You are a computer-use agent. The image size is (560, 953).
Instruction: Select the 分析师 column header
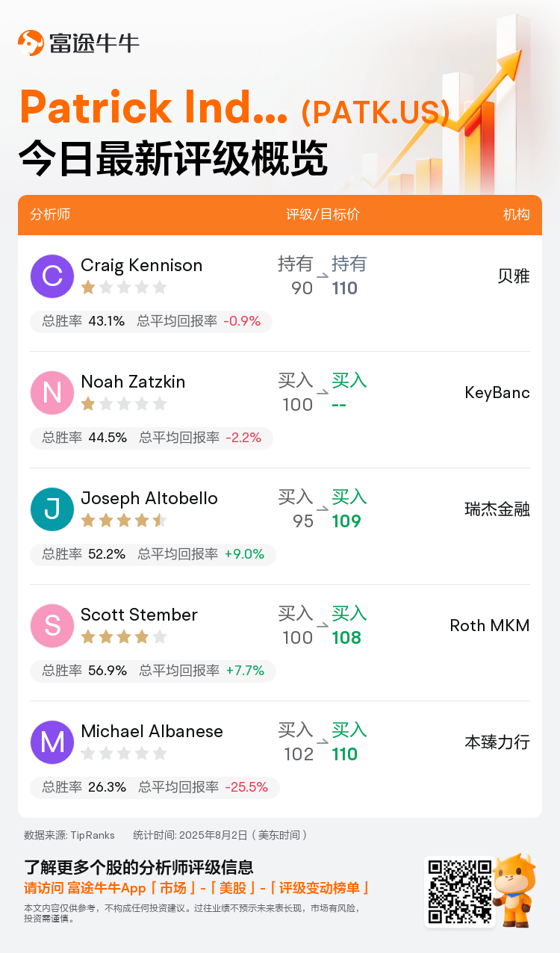(x=50, y=214)
